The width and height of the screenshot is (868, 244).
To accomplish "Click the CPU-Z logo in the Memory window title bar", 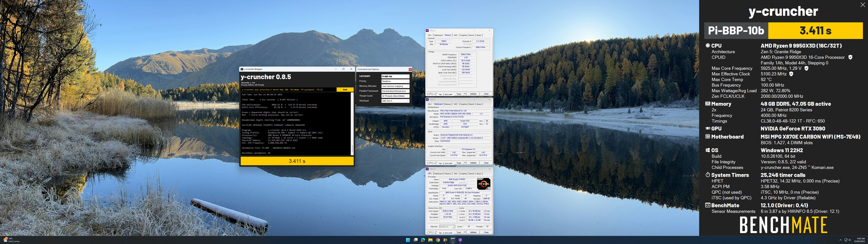I will click(x=428, y=31).
